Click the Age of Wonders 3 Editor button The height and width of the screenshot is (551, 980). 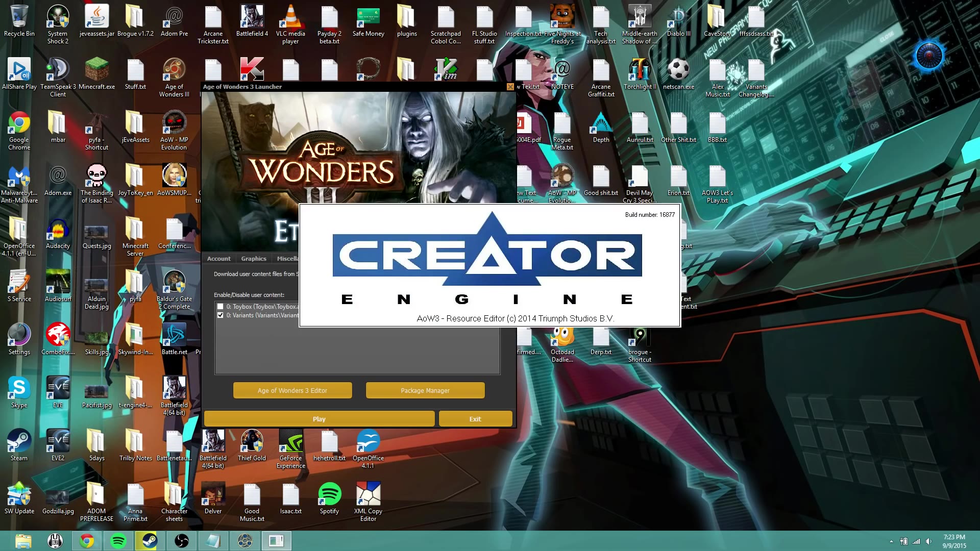click(292, 390)
